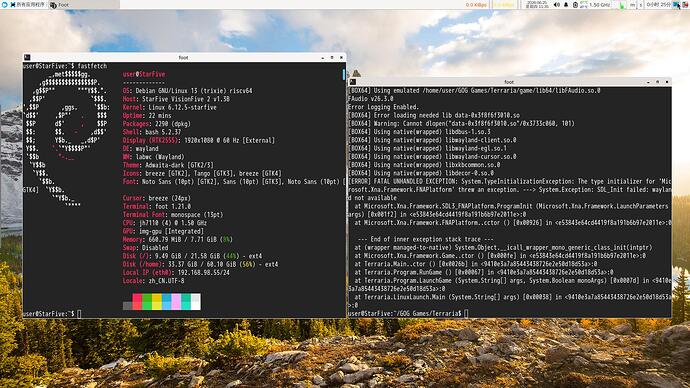The image size is (690, 388).
Task: Close the Terraria error log terminal window
Action: click(667, 82)
